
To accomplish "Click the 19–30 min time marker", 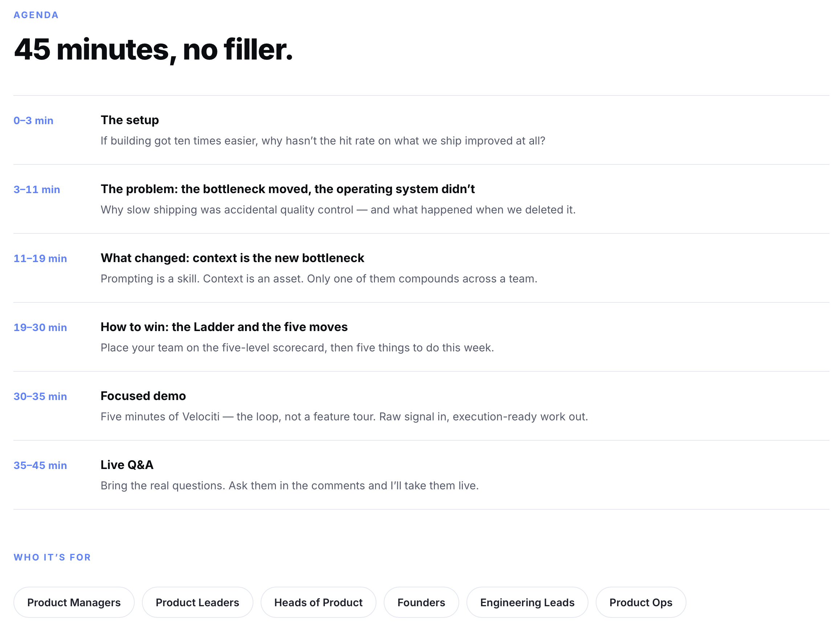I will (x=40, y=328).
